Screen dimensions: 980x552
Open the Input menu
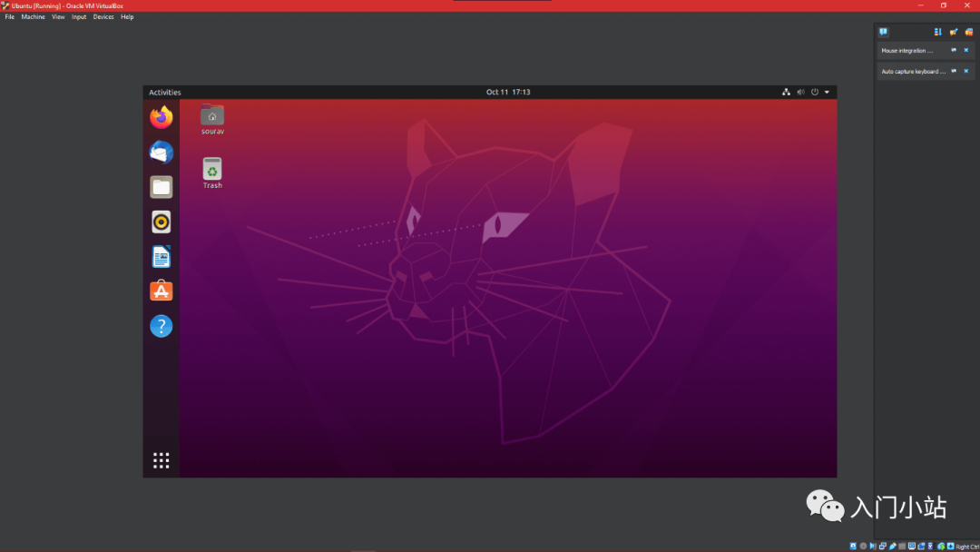[79, 17]
